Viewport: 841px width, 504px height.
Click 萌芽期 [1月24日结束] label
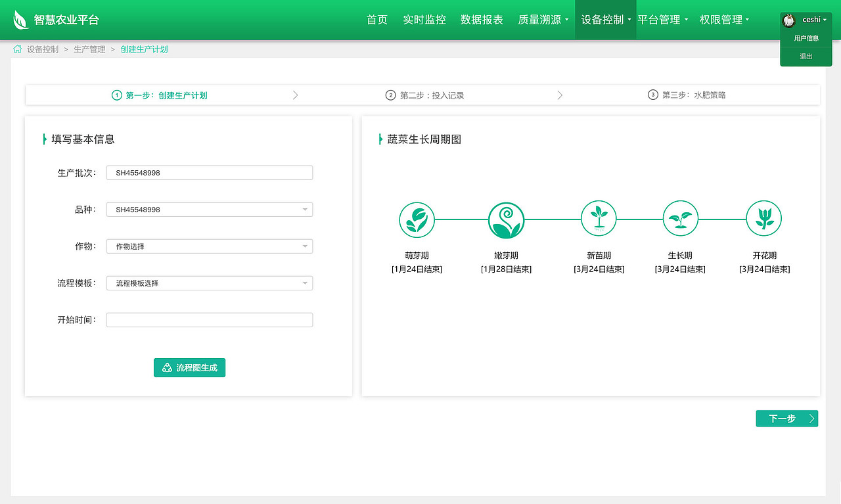point(417,262)
